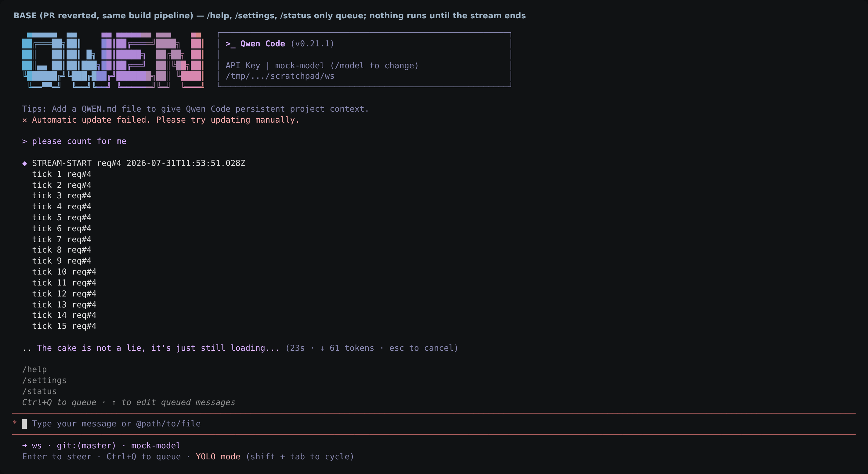Screen dimensions: 868x474
Task: Click the '>_ Qwen Code' title text
Action: click(x=255, y=44)
